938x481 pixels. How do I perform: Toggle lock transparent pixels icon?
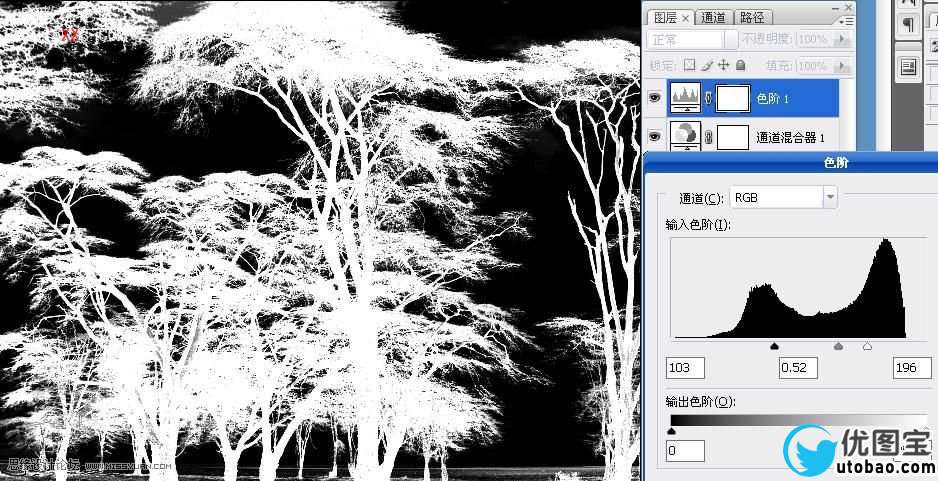click(690, 64)
